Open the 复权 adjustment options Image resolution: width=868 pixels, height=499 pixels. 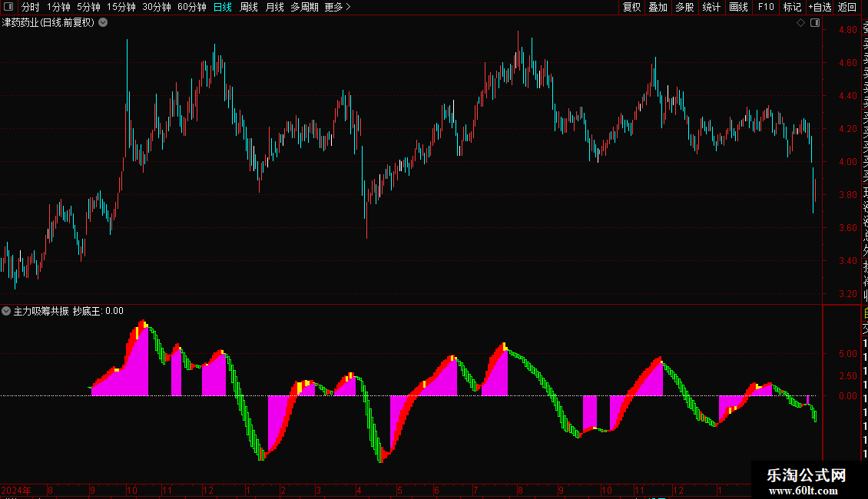[x=631, y=7]
